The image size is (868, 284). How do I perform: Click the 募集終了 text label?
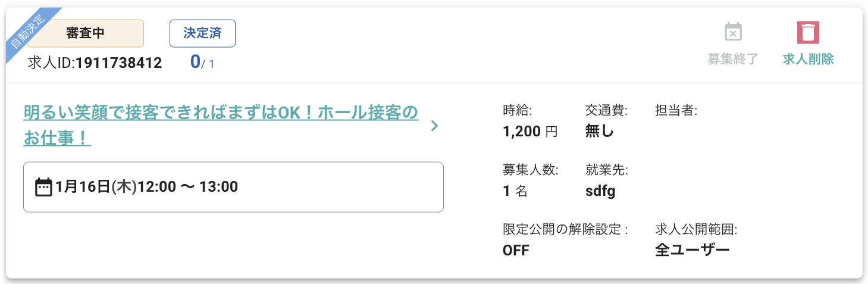733,59
